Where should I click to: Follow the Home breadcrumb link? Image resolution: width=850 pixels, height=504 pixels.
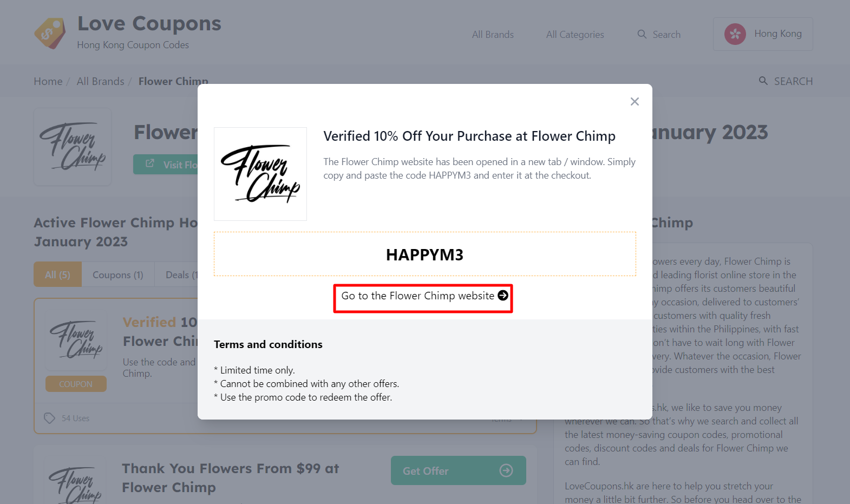[x=48, y=81]
